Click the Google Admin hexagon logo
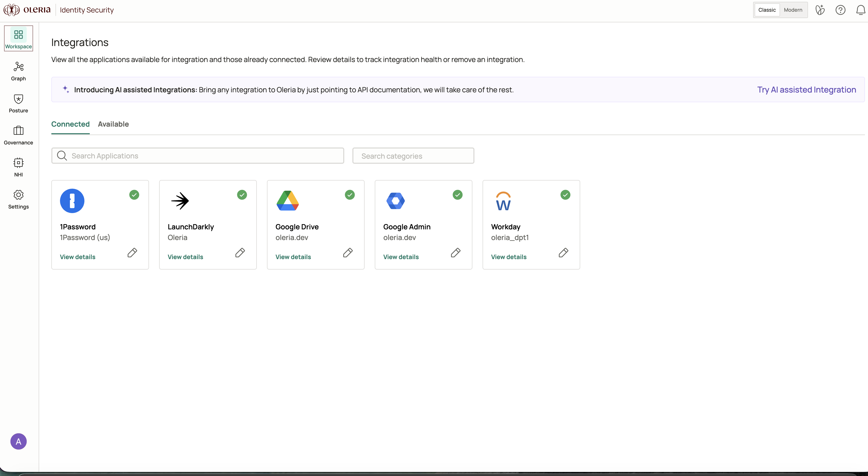This screenshot has height=476, width=868. tap(396, 201)
